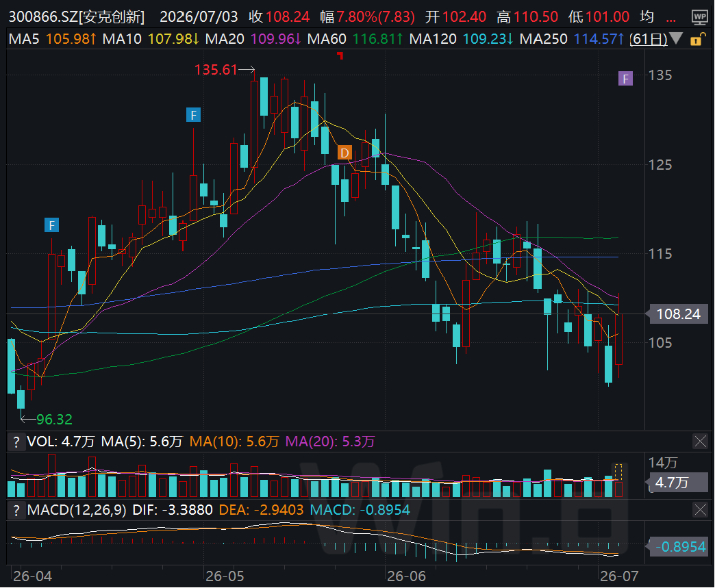Click the MA250 114.57 label
Image resolution: width=715 pixels, height=588 pixels.
coord(572,39)
